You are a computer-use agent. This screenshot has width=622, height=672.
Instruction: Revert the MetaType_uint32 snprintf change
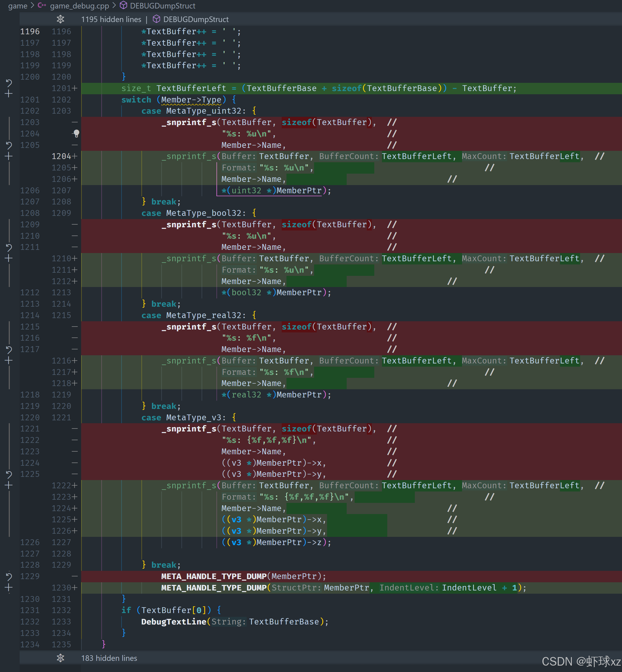(x=9, y=145)
